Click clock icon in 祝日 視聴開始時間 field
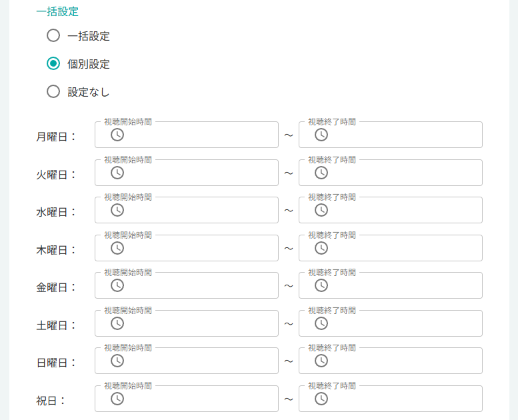This screenshot has width=518, height=420. click(117, 399)
